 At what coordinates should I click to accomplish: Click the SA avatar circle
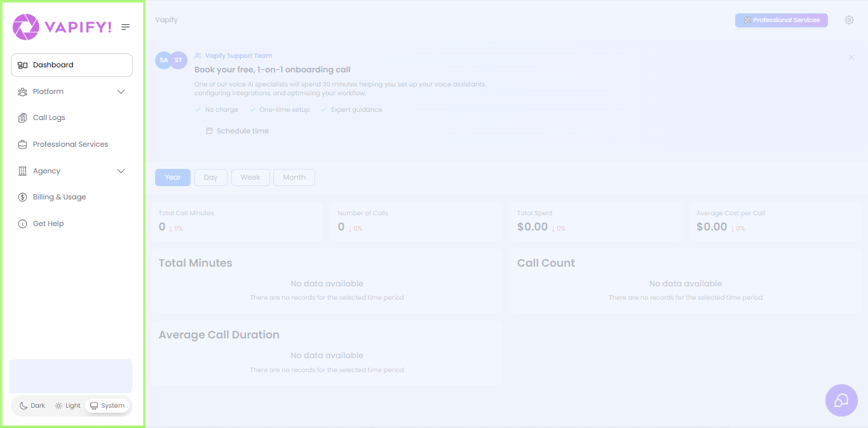point(164,60)
